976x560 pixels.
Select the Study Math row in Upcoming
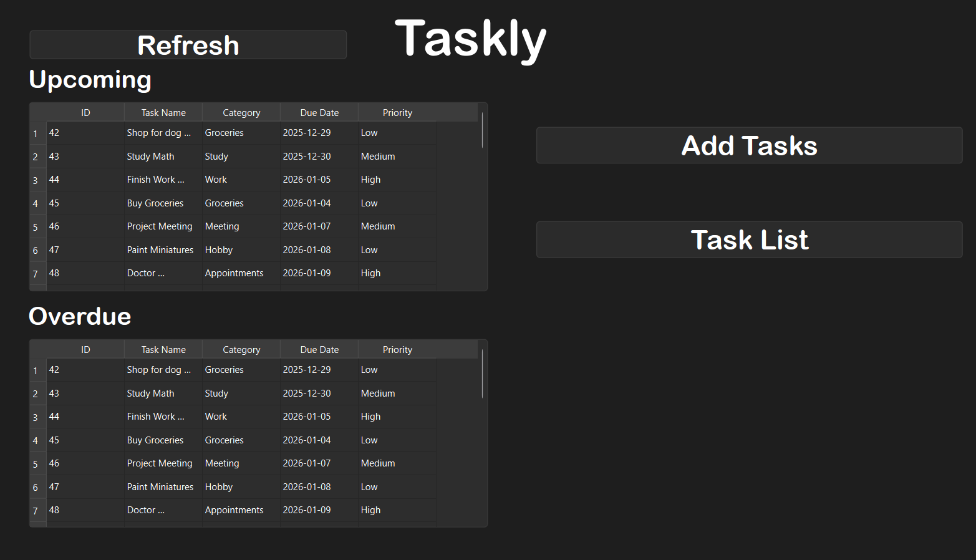[x=150, y=156]
